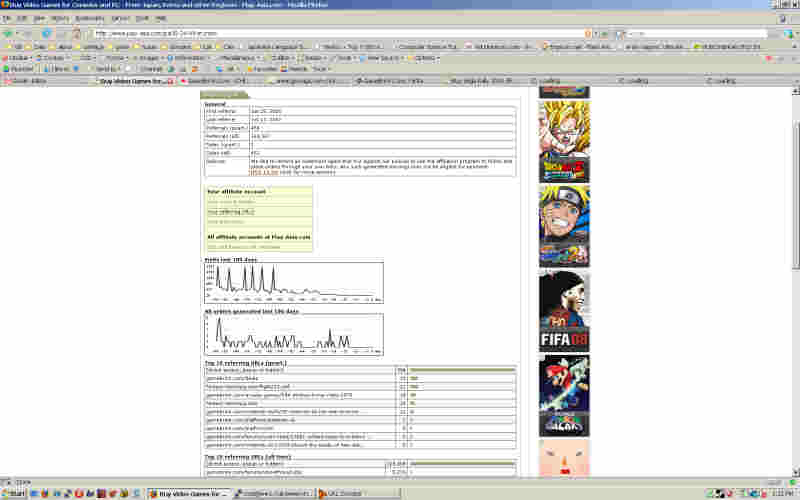800x500 pixels.
Task: Open the Edit menu
Action: tap(22, 18)
